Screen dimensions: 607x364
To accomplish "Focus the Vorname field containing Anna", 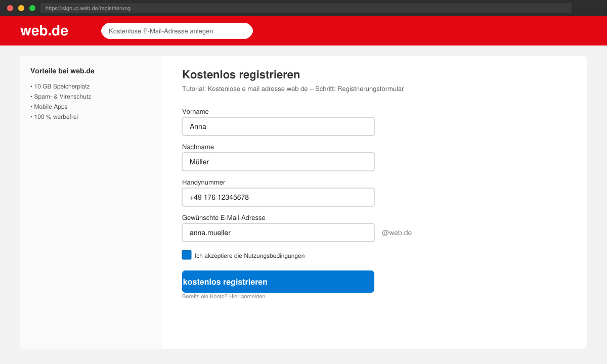I will [x=278, y=126].
